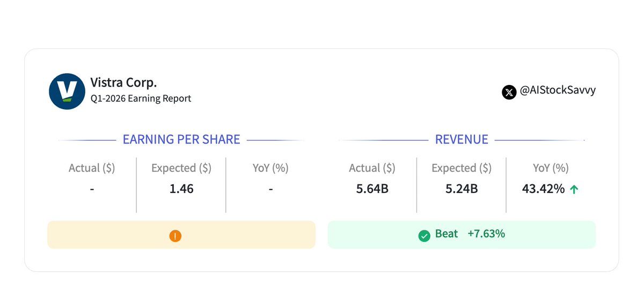The height and width of the screenshot is (295, 644).
Task: Click the Beat status label
Action: coord(447,234)
